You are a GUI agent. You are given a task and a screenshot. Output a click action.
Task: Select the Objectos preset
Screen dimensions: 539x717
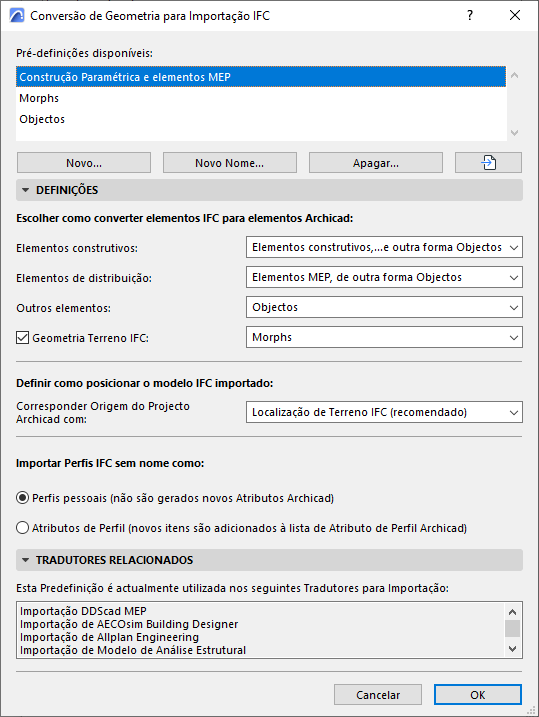tap(261, 119)
